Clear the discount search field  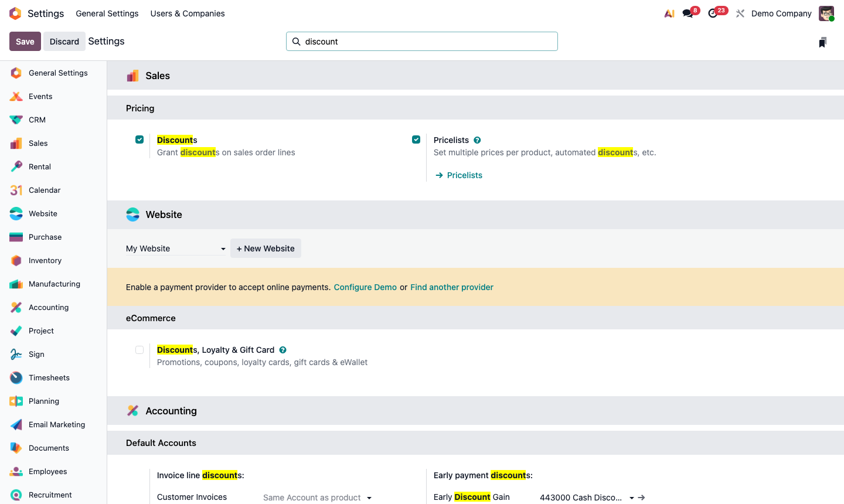click(x=422, y=41)
